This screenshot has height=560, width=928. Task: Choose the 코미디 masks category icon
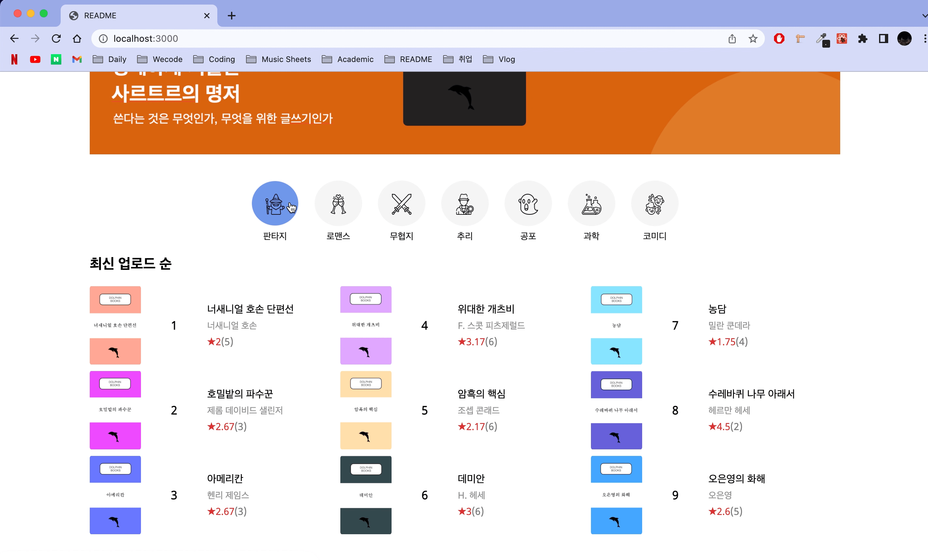point(655,203)
